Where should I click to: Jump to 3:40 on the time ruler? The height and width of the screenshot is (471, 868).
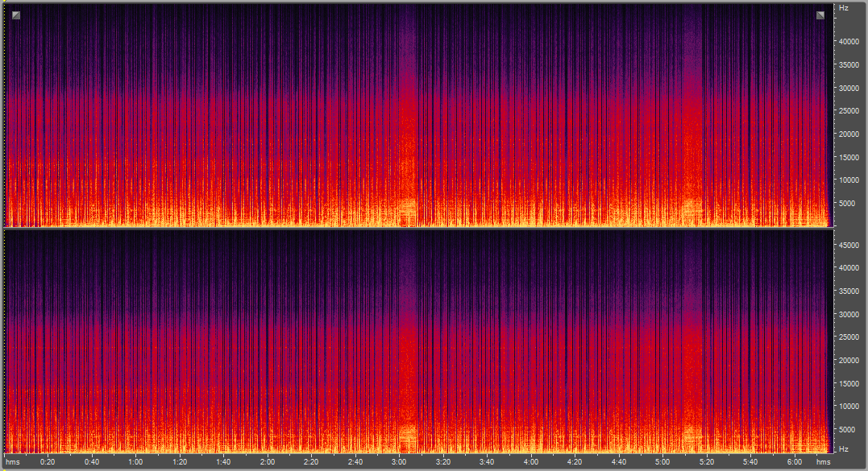[x=487, y=462]
